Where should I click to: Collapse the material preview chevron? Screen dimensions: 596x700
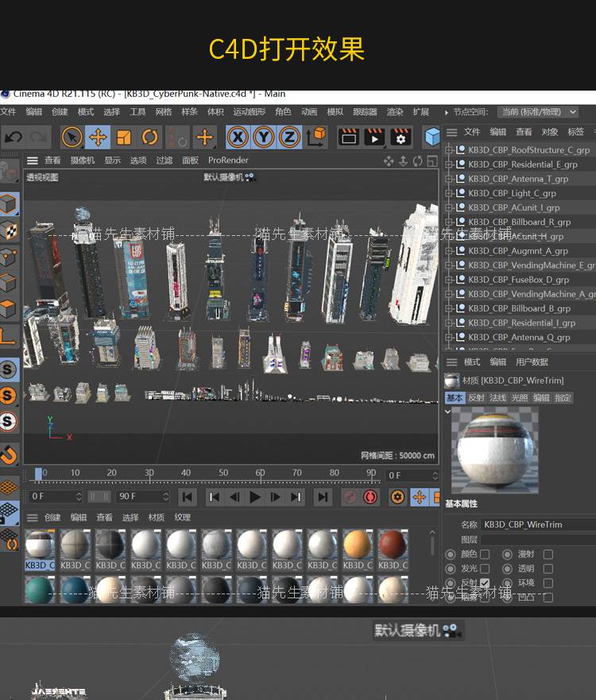447,411
